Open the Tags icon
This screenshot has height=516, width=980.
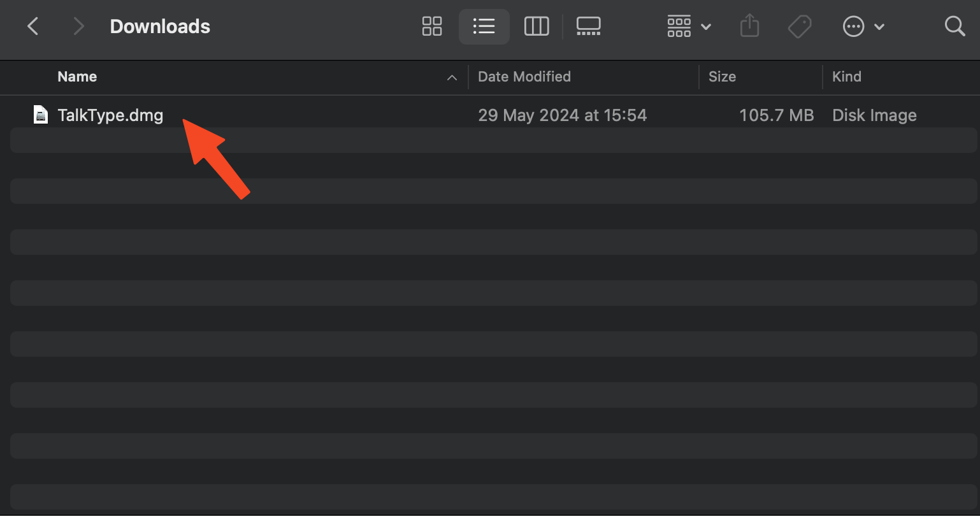(x=800, y=26)
